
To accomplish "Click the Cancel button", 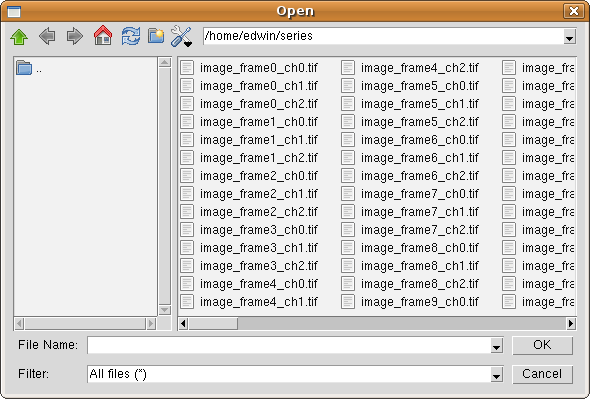I will point(542,374).
